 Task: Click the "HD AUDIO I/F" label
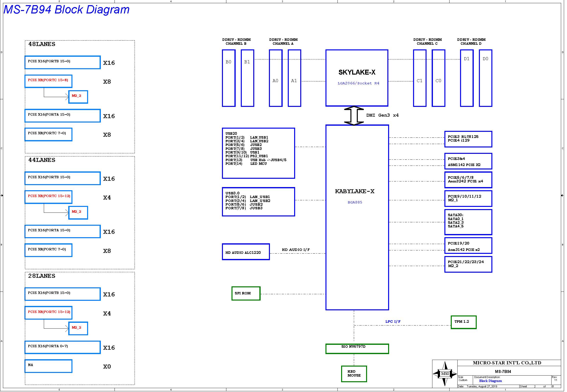tap(296, 249)
